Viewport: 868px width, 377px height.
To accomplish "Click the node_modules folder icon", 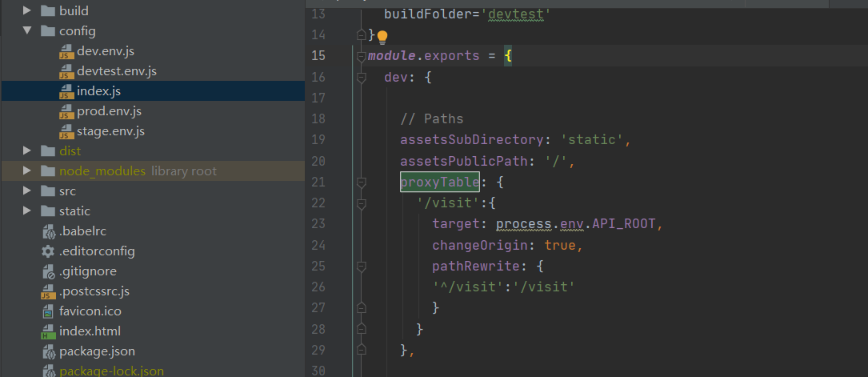I will click(48, 171).
